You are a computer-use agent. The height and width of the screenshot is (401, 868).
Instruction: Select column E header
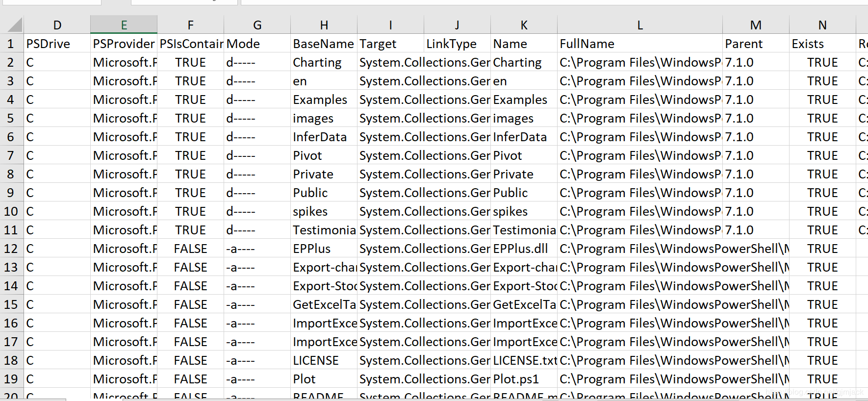pyautogui.click(x=124, y=25)
